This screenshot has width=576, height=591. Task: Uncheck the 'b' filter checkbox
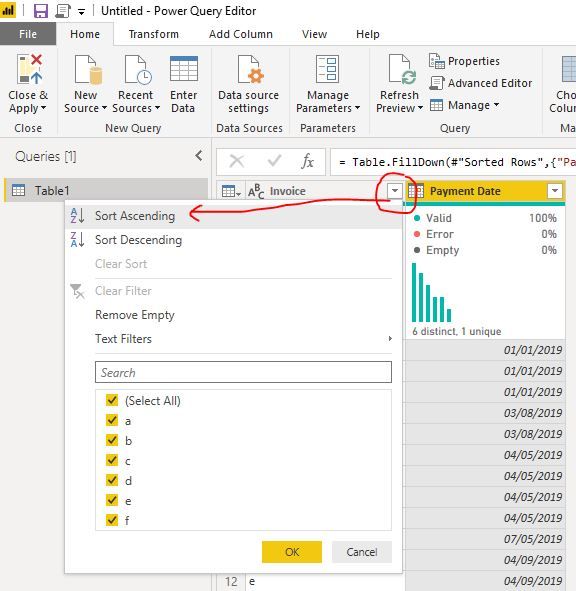coord(112,440)
